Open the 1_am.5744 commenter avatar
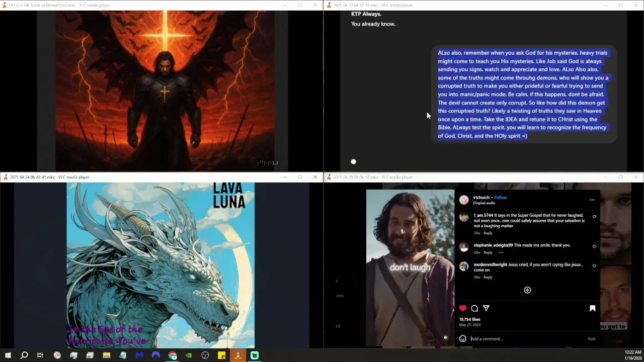This screenshot has height=362, width=644. tap(464, 217)
